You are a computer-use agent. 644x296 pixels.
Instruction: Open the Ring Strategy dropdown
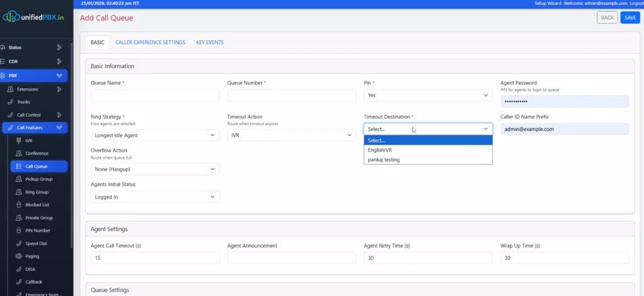(155, 135)
